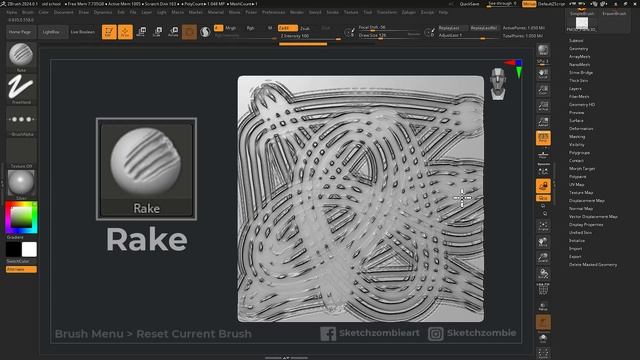Open the Document menu
Viewport: 640px width, 360px height.
tap(64, 12)
